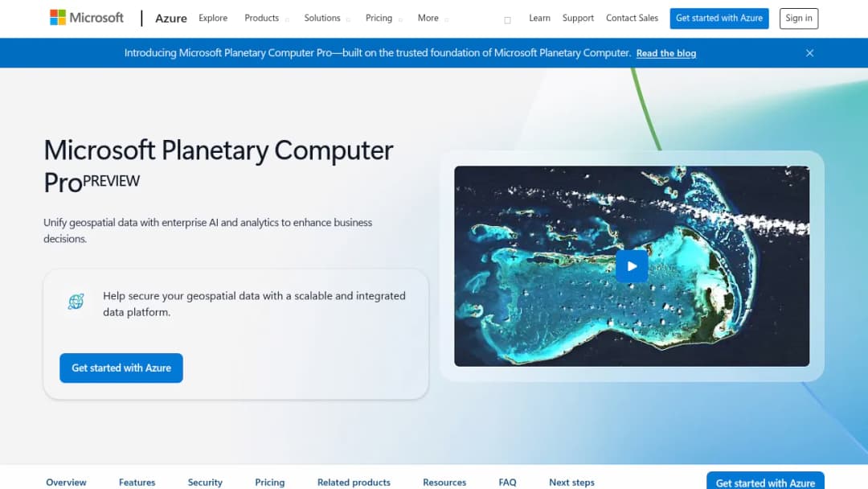Viewport: 868px width, 489px height.
Task: Open the search icon in header
Action: pos(507,20)
